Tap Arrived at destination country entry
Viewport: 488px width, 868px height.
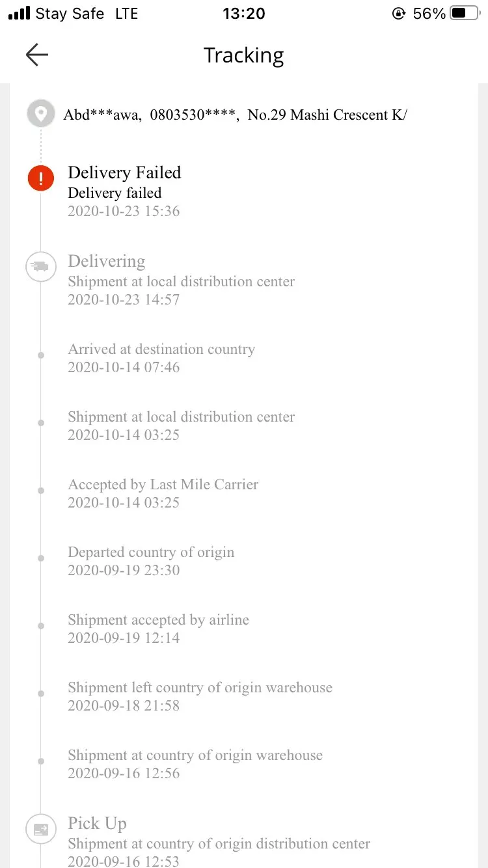pyautogui.click(x=161, y=349)
